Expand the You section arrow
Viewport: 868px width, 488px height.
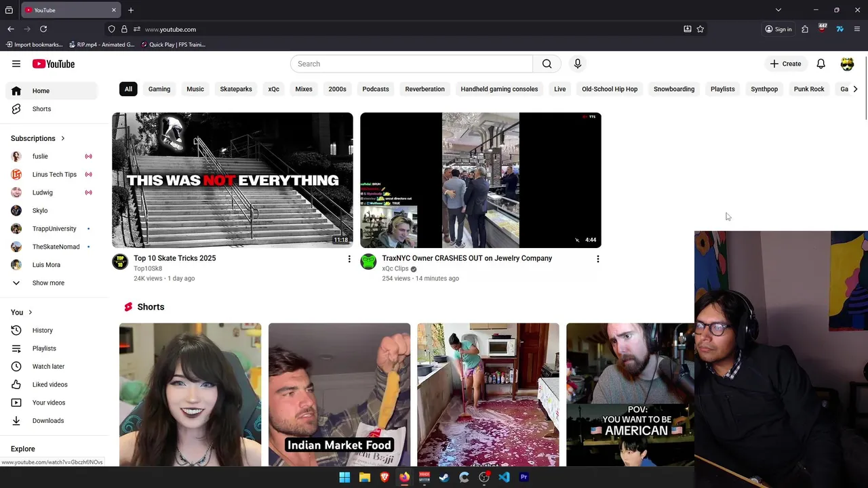coord(30,312)
